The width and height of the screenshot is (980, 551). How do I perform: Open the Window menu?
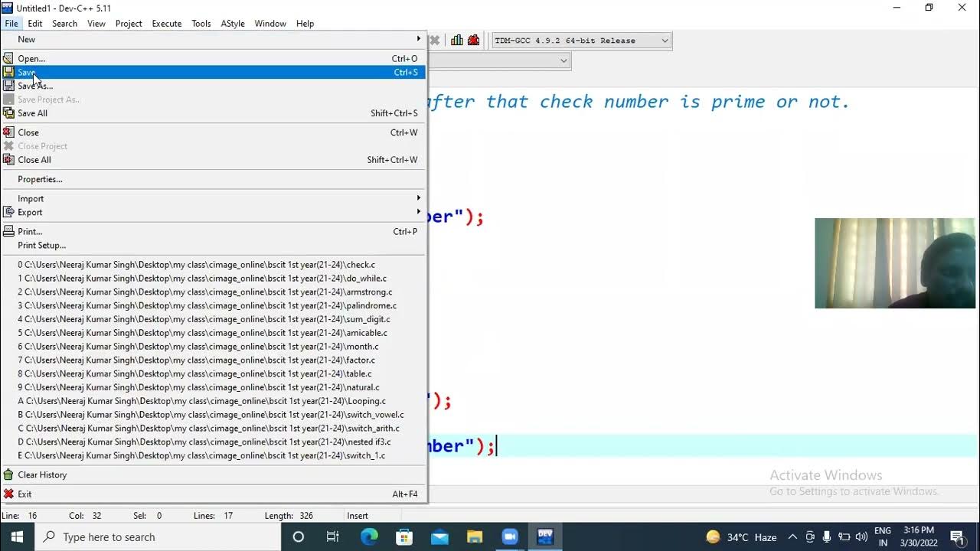(x=270, y=24)
